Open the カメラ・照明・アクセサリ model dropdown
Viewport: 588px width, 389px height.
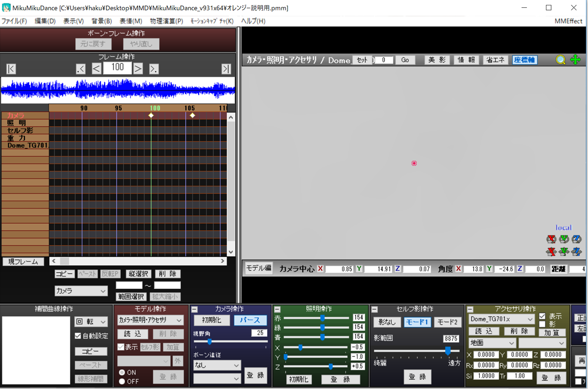coord(151,320)
